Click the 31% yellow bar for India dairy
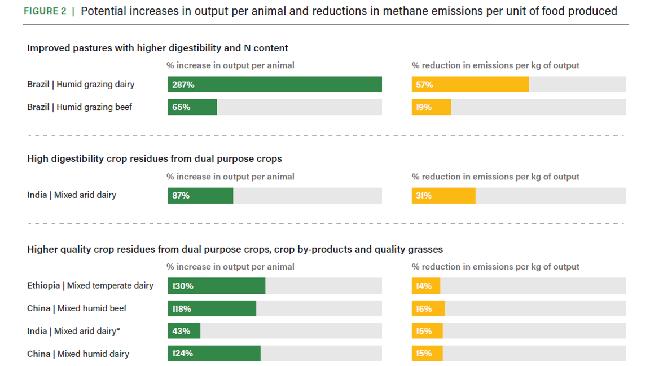 444,196
